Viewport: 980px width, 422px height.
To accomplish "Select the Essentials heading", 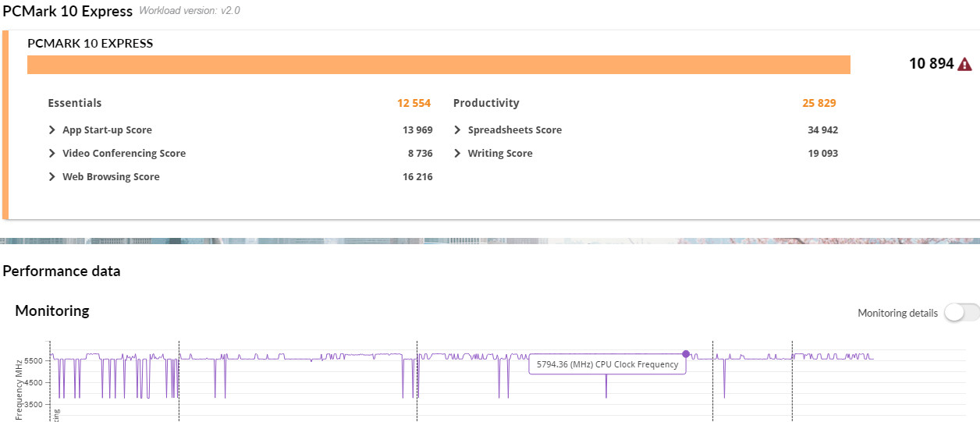I will (75, 103).
